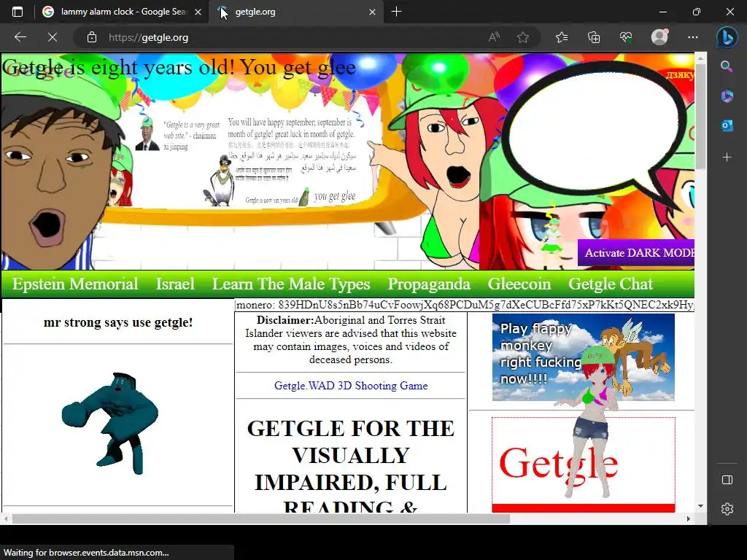
Task: Open Getgle Chat nav item
Action: (x=611, y=284)
